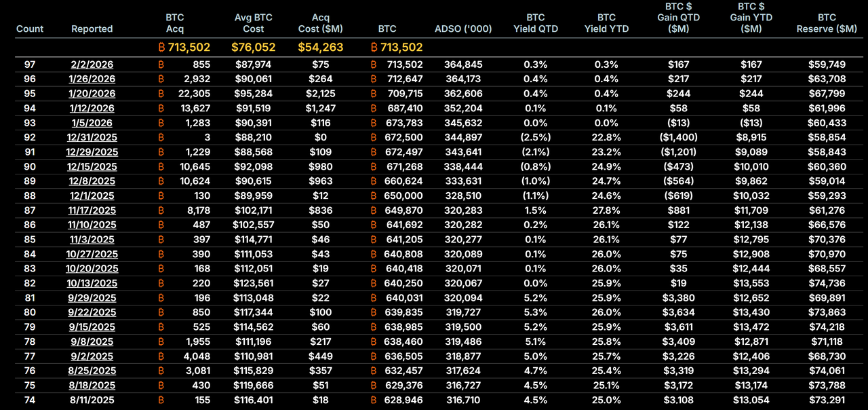The image size is (868, 410).
Task: Click the 9/29/2025 date link
Action: click(x=92, y=298)
